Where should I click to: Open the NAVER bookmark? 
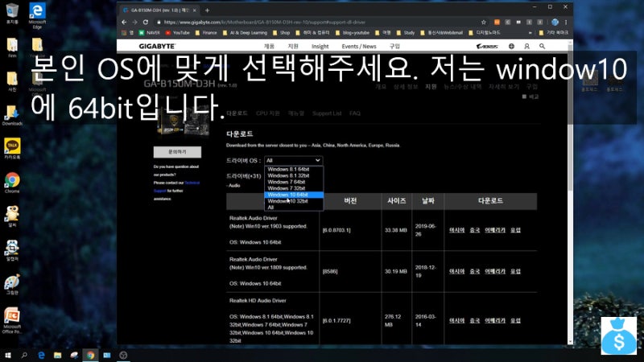pos(149,33)
